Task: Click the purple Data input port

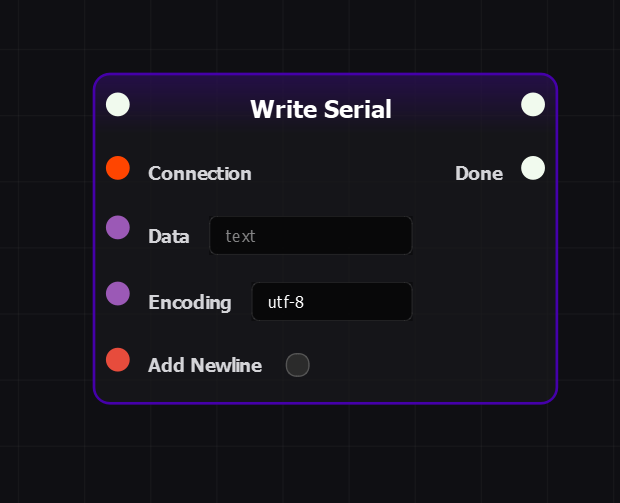Action: tap(118, 228)
